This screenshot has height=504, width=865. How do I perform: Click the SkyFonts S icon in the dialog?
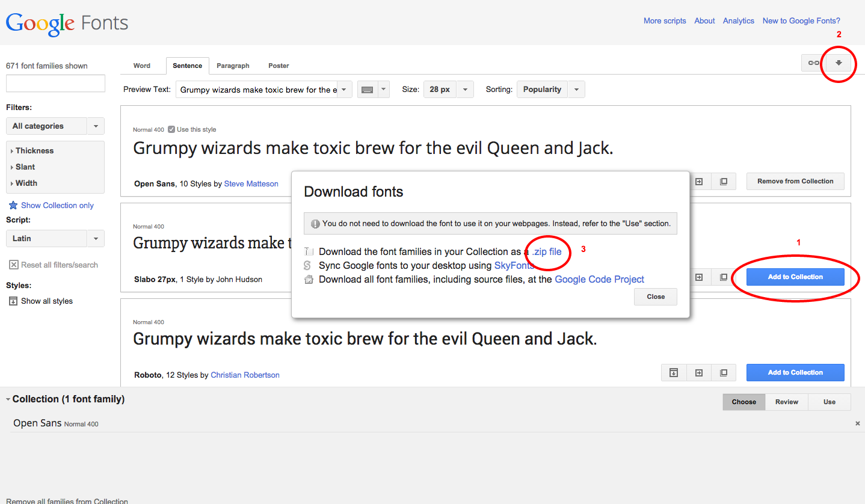coord(308,265)
